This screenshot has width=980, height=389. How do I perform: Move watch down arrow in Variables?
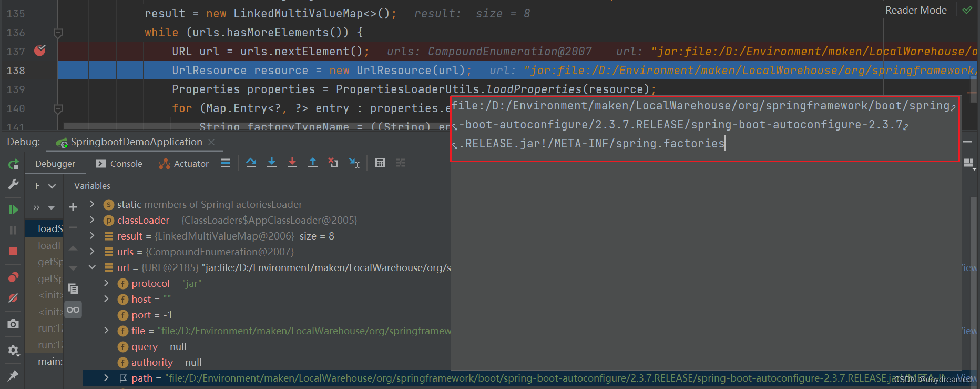pyautogui.click(x=73, y=268)
